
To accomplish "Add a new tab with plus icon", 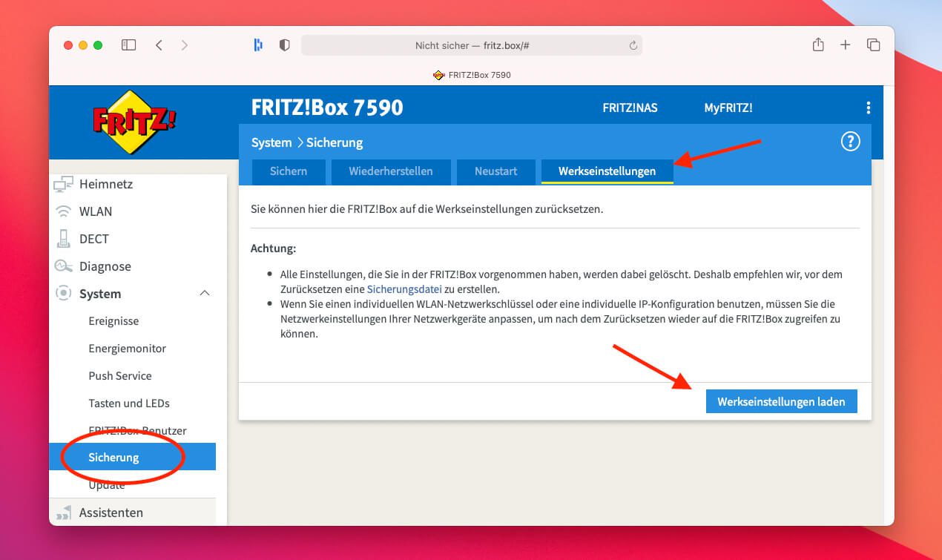I will (x=845, y=45).
